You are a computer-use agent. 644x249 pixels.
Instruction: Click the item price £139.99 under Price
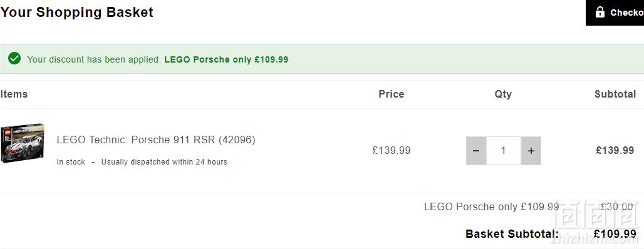(x=392, y=151)
